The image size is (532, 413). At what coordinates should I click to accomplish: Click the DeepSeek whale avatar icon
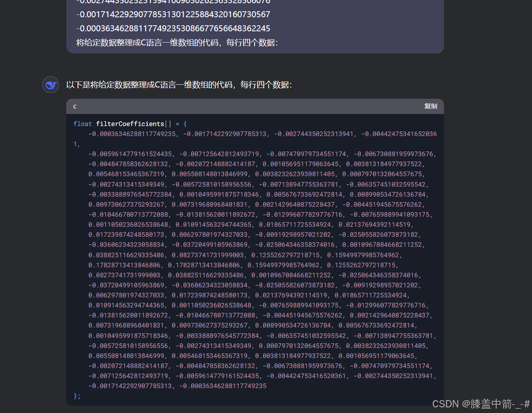click(x=51, y=85)
